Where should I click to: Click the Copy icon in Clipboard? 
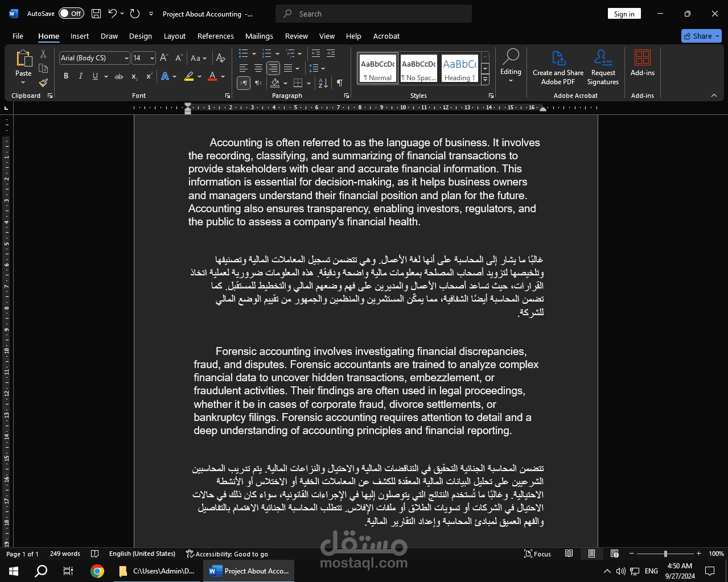coord(43,69)
